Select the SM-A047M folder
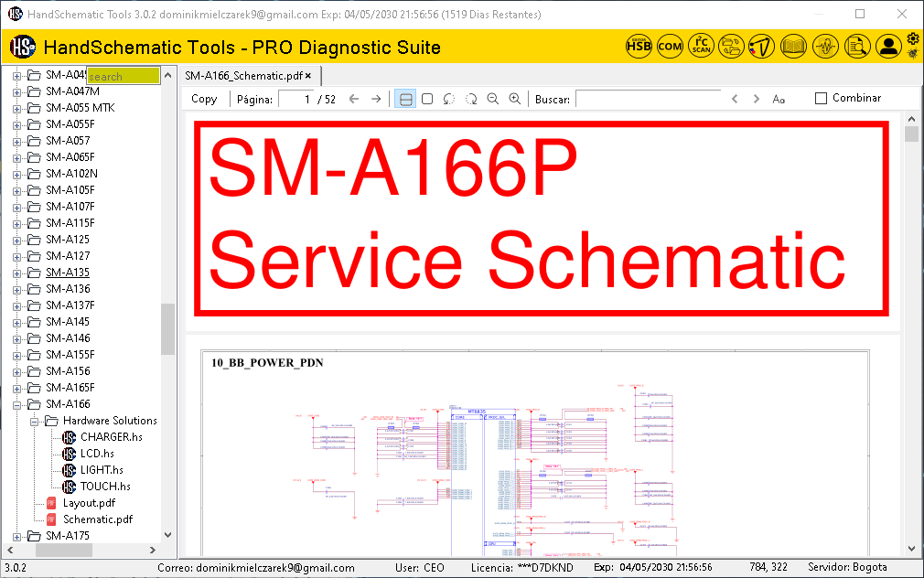This screenshot has height=578, width=924. coord(72,91)
